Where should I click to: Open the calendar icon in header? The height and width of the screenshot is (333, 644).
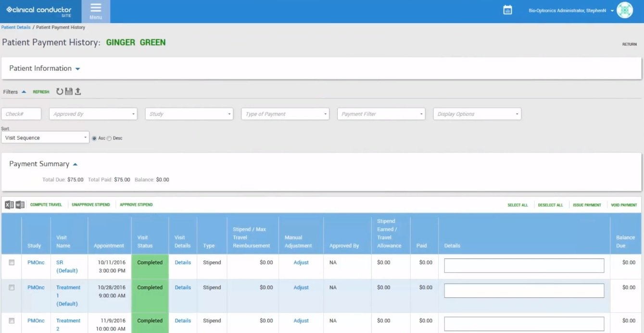click(507, 10)
